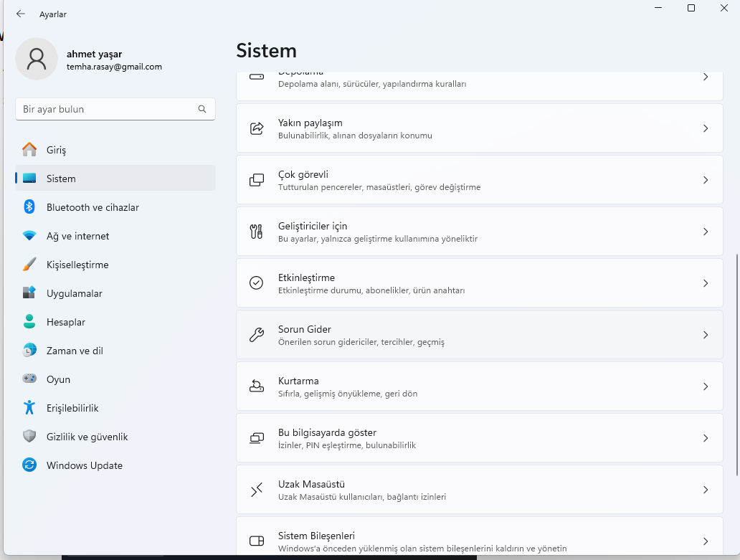Select Ağ ve internet in sidebar
740x560 pixels.
click(x=77, y=236)
